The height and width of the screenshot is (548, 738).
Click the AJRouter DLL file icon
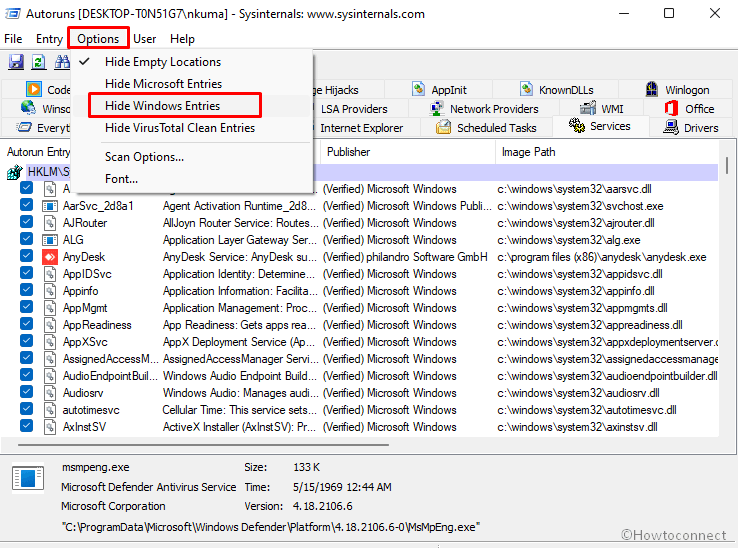[49, 223]
